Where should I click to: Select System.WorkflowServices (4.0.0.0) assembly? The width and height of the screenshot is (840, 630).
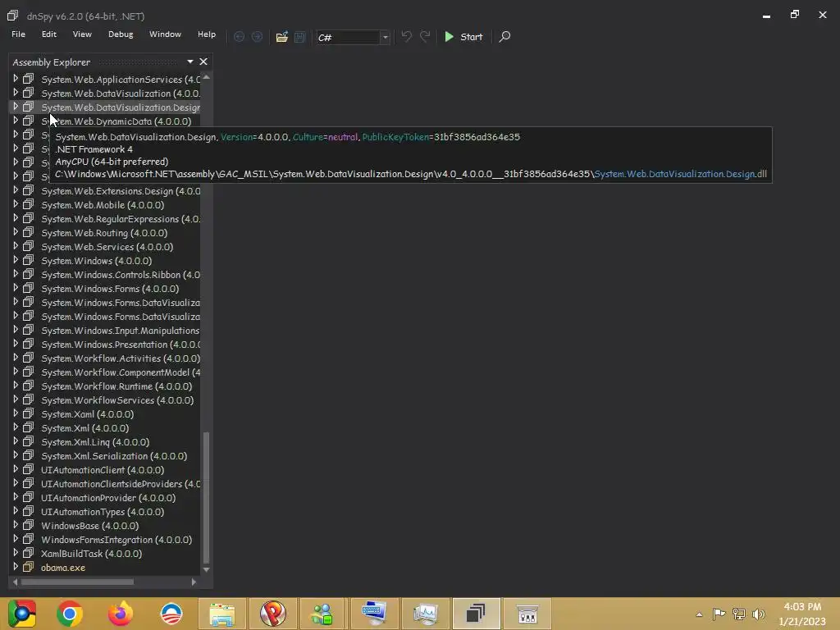click(117, 400)
